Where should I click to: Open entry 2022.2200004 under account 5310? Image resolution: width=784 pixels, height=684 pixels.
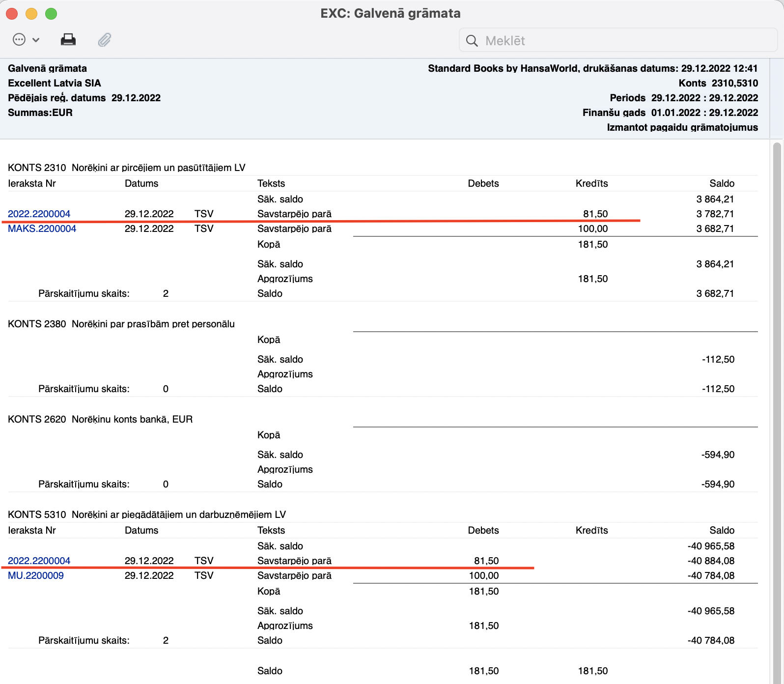click(39, 561)
